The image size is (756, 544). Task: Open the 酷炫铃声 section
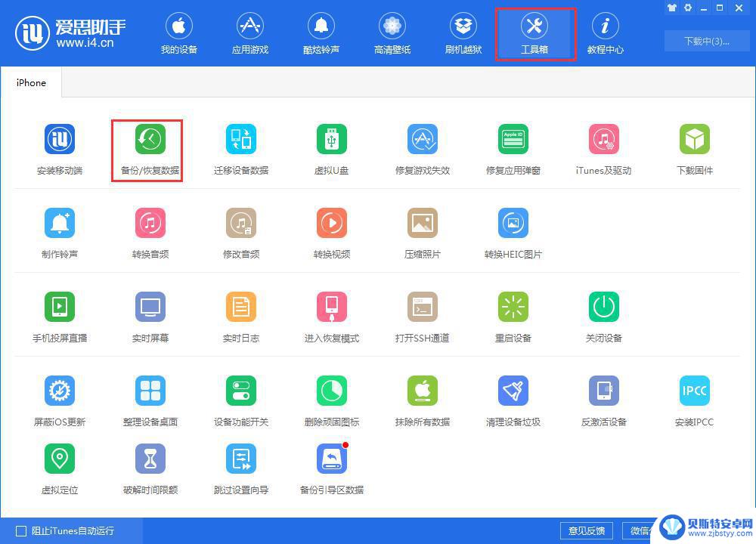click(x=321, y=34)
